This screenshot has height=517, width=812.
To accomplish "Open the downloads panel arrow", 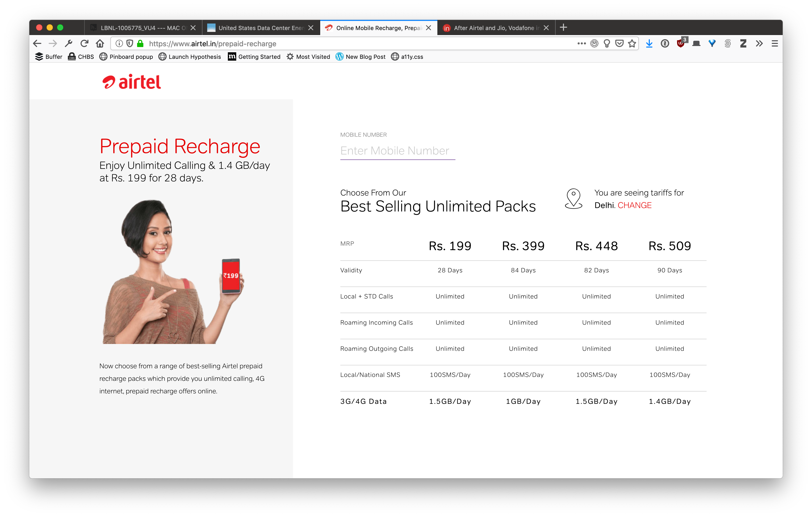I will (x=649, y=43).
